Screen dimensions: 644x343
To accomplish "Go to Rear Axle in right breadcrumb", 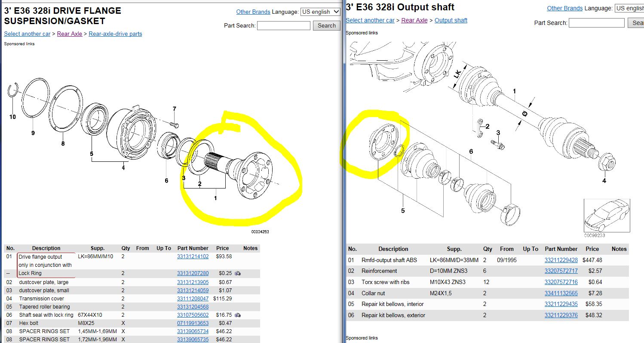I will pyautogui.click(x=414, y=20).
